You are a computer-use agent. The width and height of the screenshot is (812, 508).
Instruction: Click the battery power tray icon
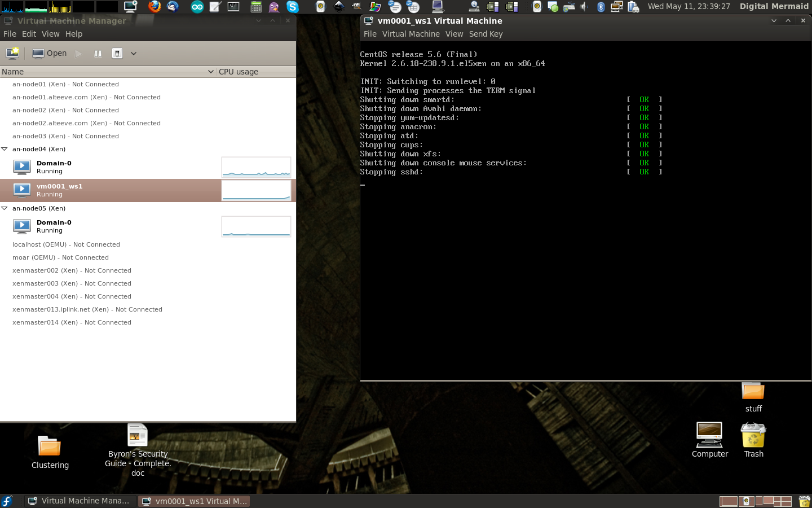[x=633, y=7]
